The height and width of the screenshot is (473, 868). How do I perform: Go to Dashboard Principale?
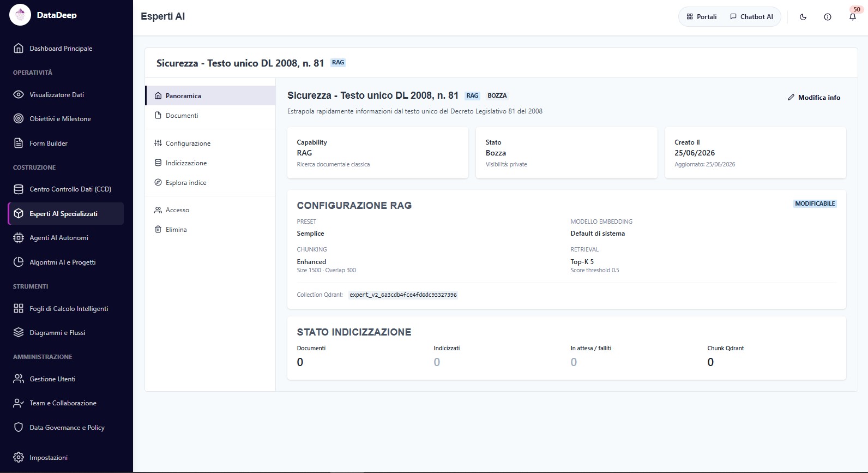tap(66, 49)
